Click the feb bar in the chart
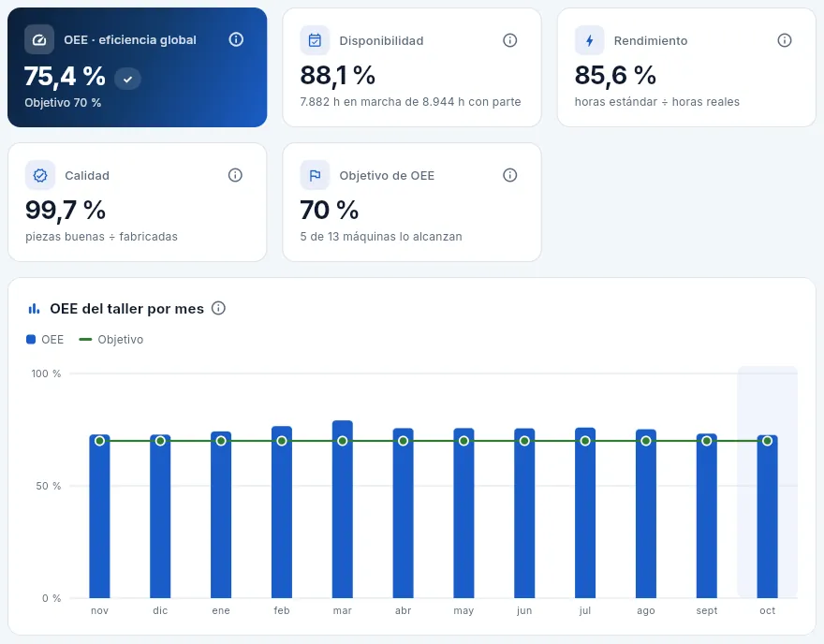The image size is (824, 644). [282, 512]
